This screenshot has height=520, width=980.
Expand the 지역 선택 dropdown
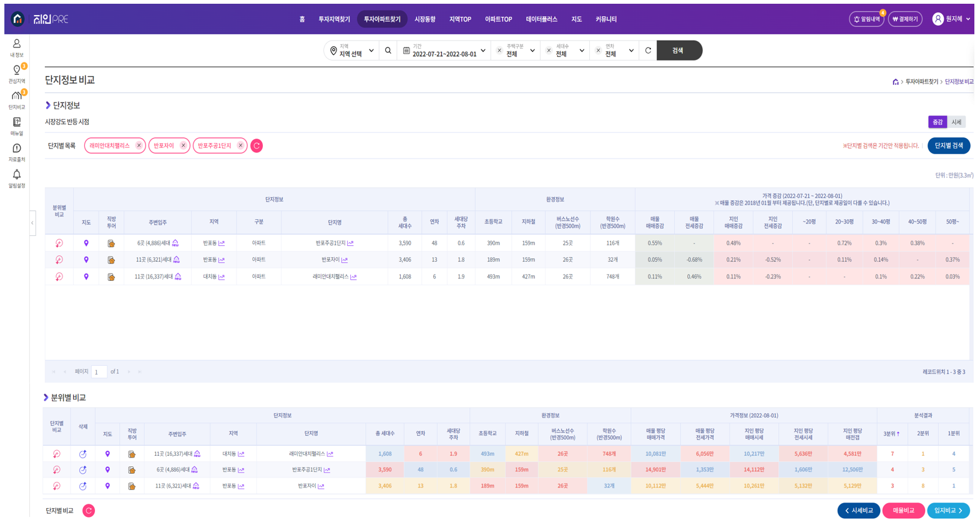(353, 51)
